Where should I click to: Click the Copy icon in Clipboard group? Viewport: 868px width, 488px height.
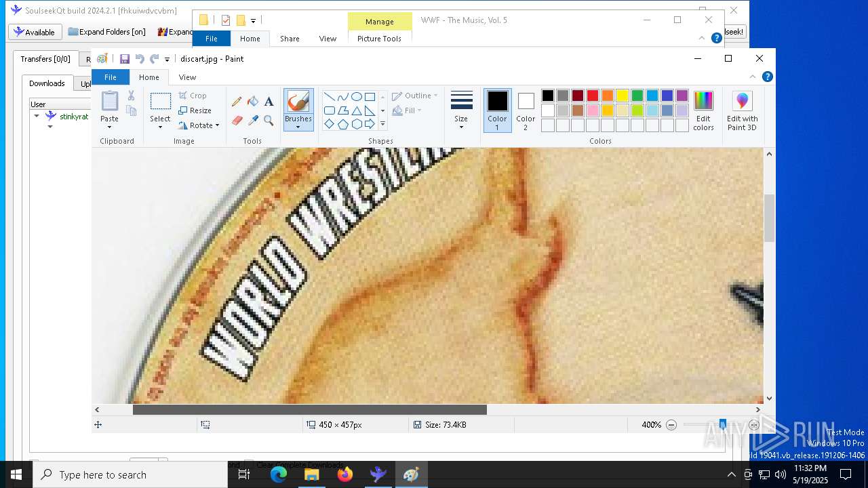[132, 110]
